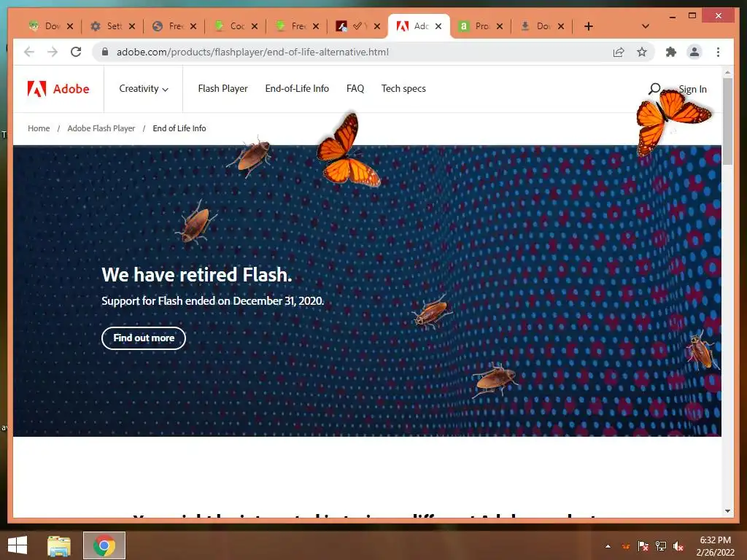
Task: Click the browser forward arrow
Action: click(x=53, y=52)
